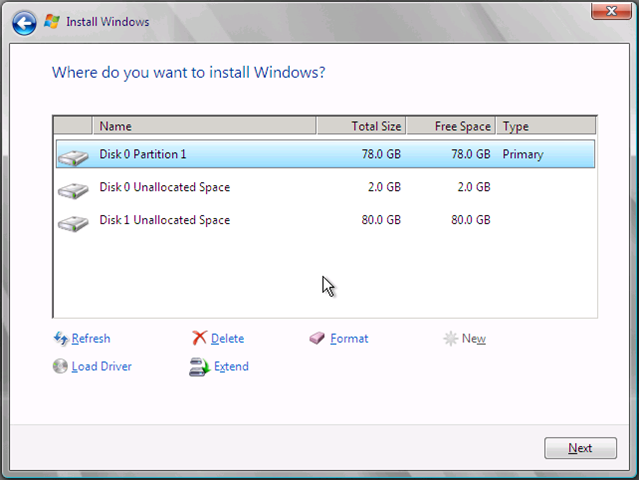Click drive icon for Disk 1 Unallocated Space
This screenshot has width=639, height=480.
73,224
